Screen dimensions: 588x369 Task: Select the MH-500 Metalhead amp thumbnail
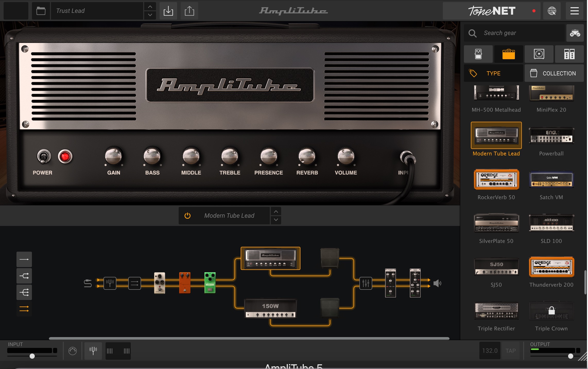tap(496, 93)
